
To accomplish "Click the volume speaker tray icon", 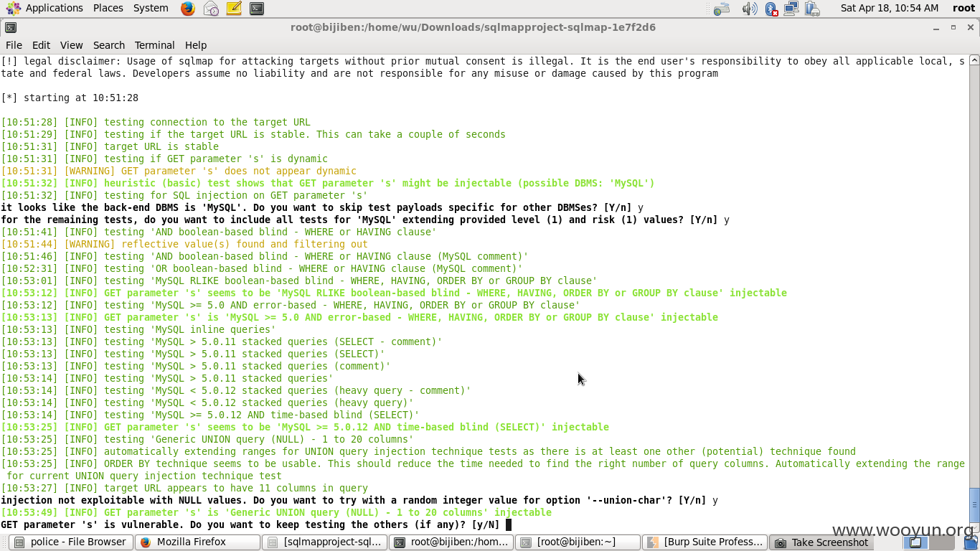I will pos(749,9).
